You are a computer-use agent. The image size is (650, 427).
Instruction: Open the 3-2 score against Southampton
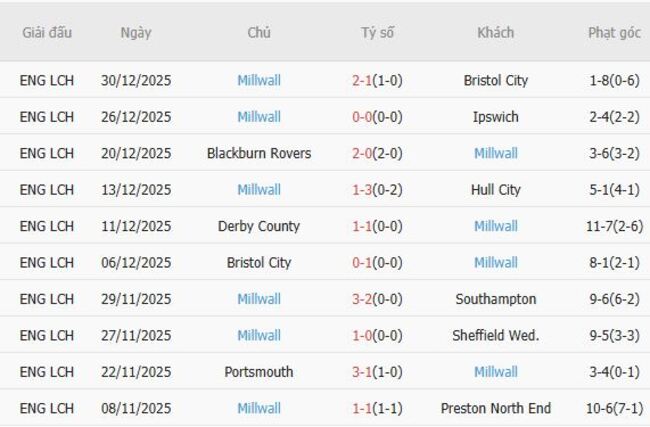(366, 299)
